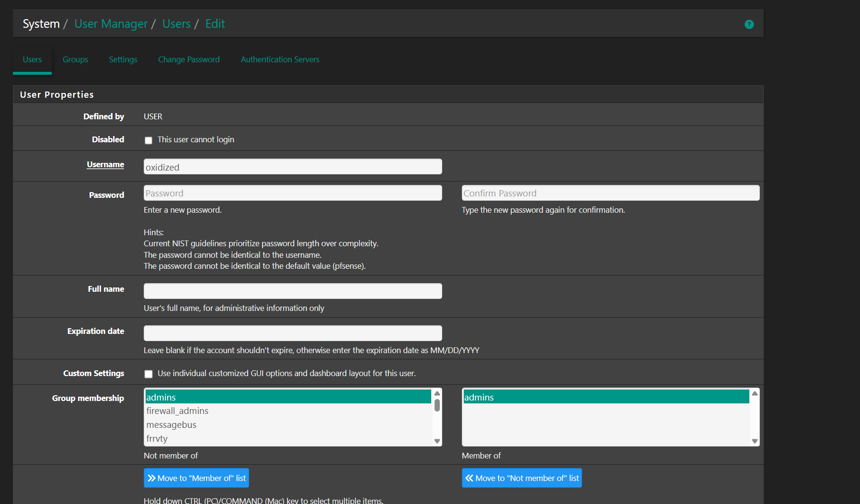Select messagebus group in the list
Viewport: 860px width, 504px height.
[172, 425]
